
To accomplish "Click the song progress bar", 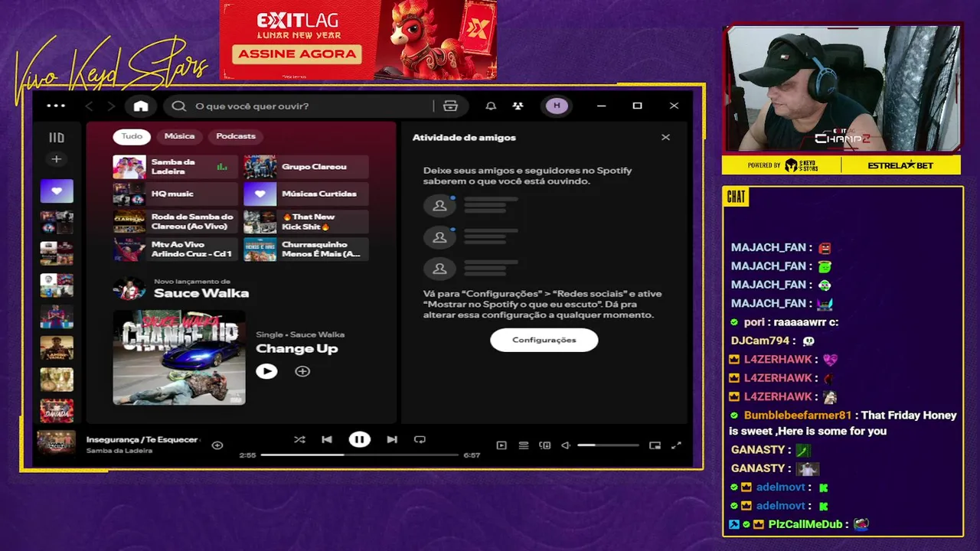I will coord(360,455).
